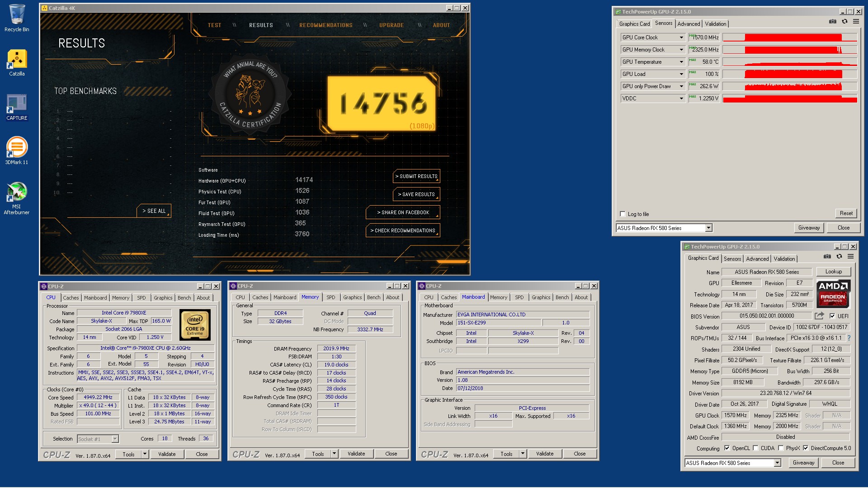The image size is (868, 488).
Task: Click the Lookup button in GPU-Z
Action: tap(833, 272)
